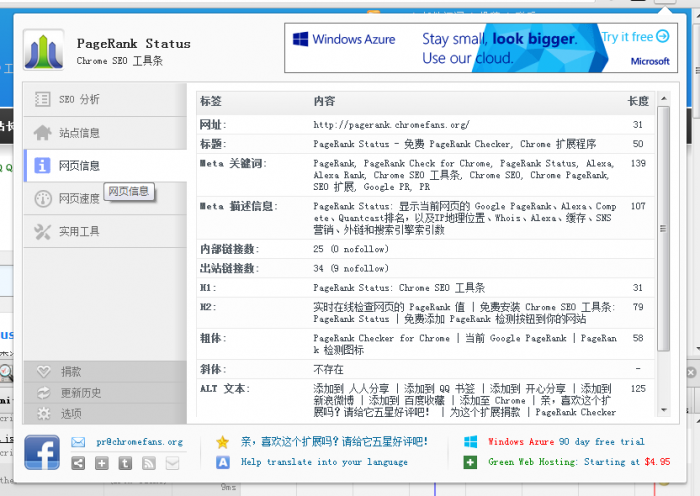The image size is (700, 496).
Task: Click the 斜体 value 不存在
Action: click(x=329, y=369)
